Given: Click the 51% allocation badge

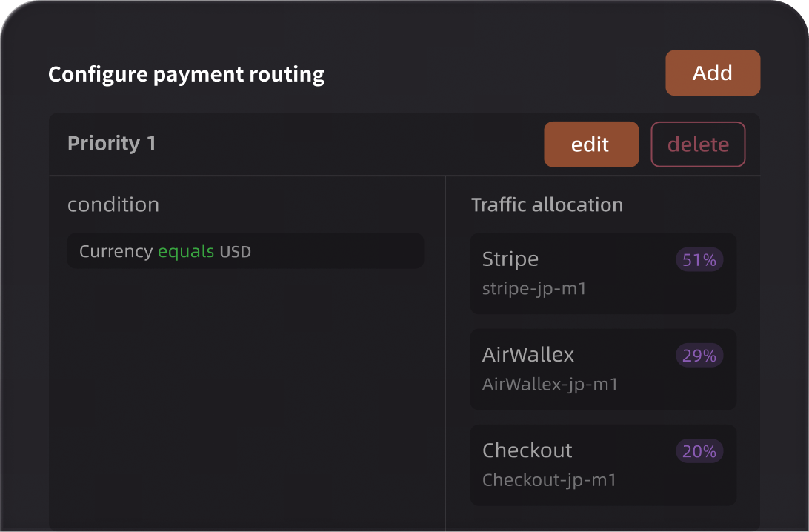Looking at the screenshot, I should point(699,260).
